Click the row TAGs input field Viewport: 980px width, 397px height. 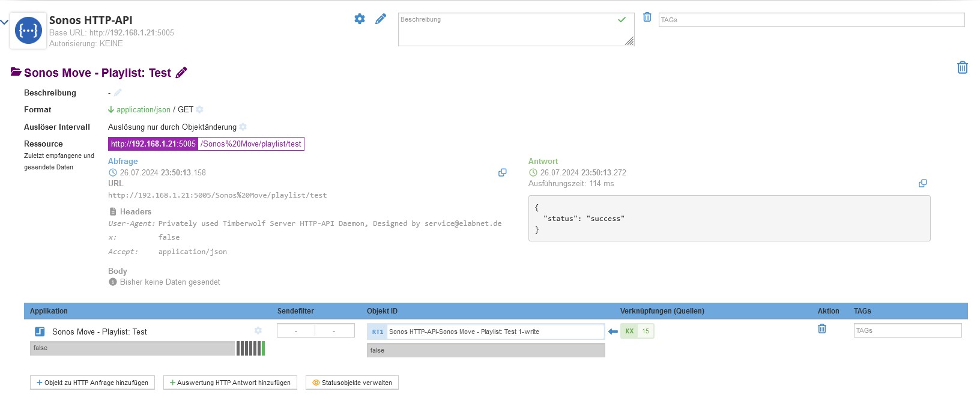[907, 330]
